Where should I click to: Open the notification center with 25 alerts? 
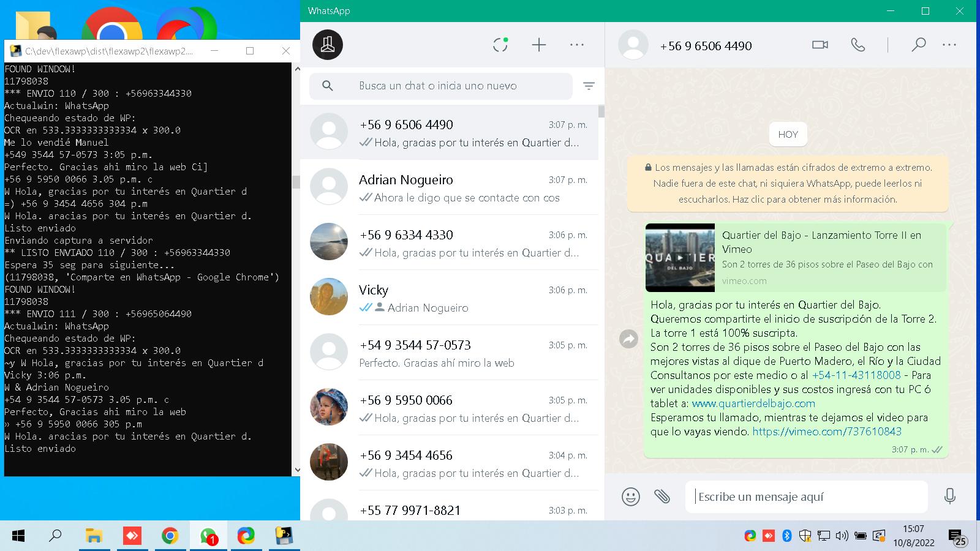tap(957, 538)
